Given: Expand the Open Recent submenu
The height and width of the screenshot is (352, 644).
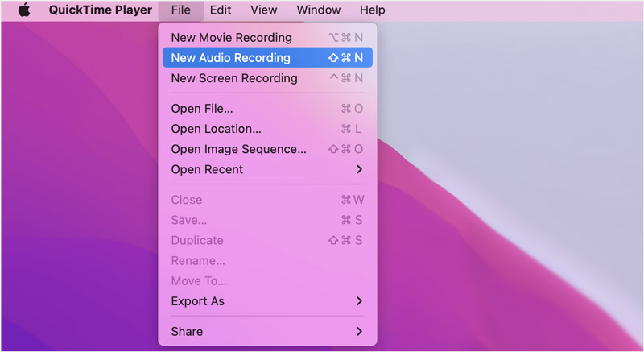Looking at the screenshot, I should (267, 169).
